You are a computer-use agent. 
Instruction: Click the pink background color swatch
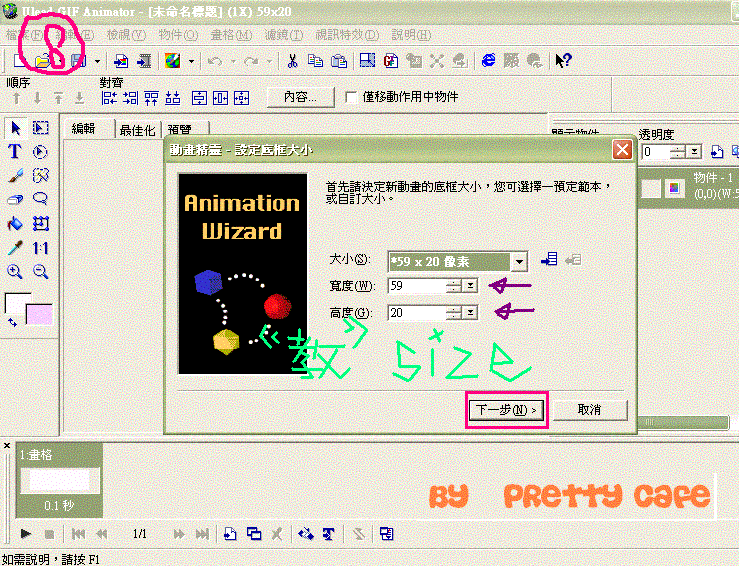click(x=40, y=314)
